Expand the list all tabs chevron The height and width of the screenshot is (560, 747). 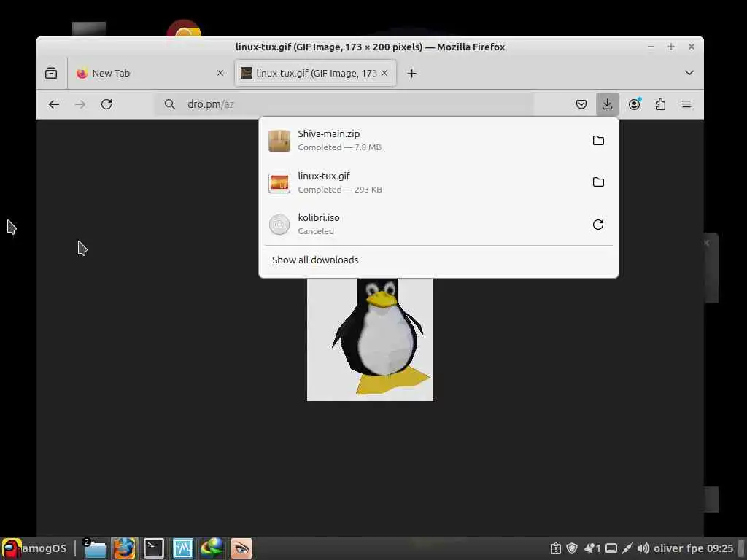click(689, 73)
